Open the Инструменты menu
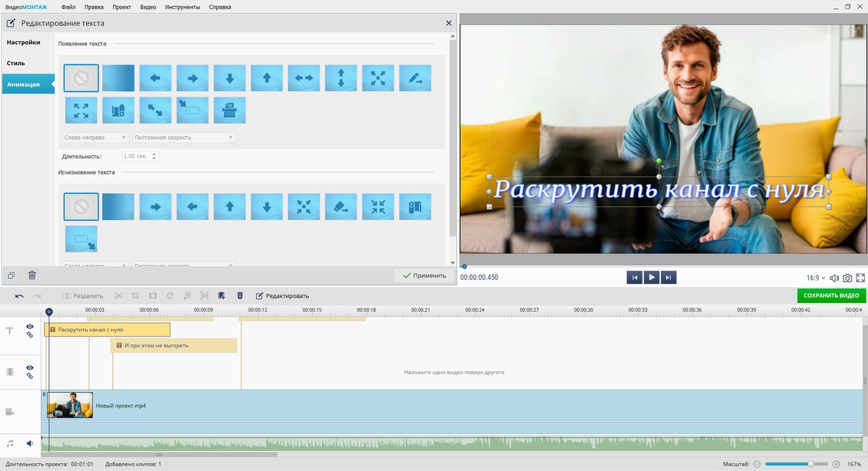The width and height of the screenshot is (868, 471). [182, 7]
